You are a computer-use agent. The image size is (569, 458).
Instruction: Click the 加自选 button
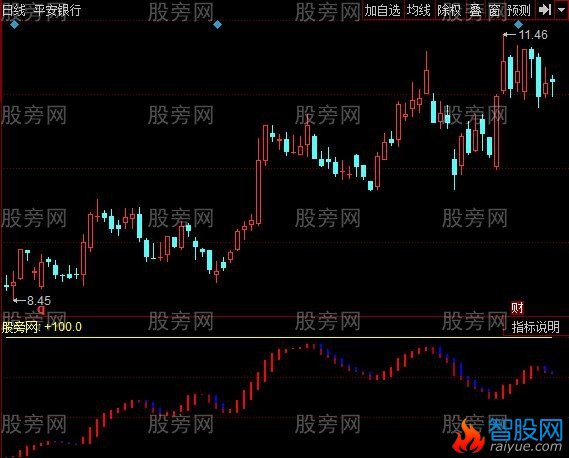tap(382, 10)
